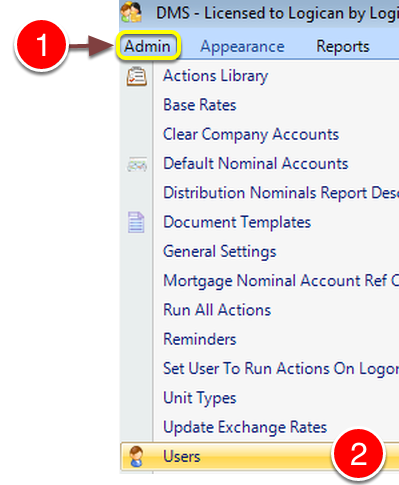Select Users menu entry
Screen dimensions: 399x485
click(x=259, y=457)
